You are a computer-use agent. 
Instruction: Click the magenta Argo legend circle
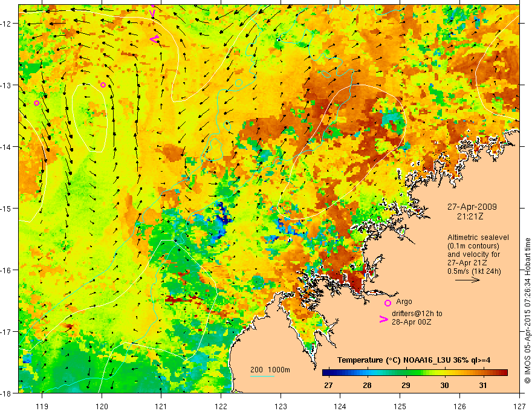tap(388, 303)
